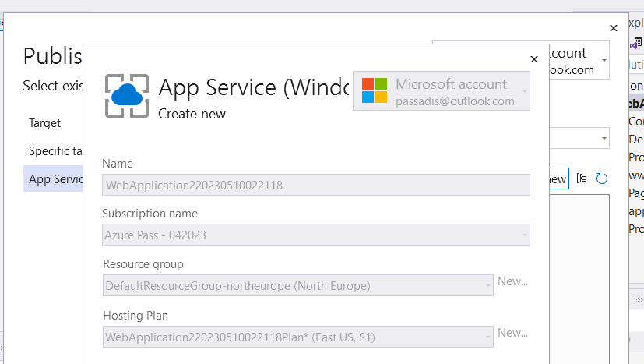Open the Resource group dropdown

(x=487, y=286)
